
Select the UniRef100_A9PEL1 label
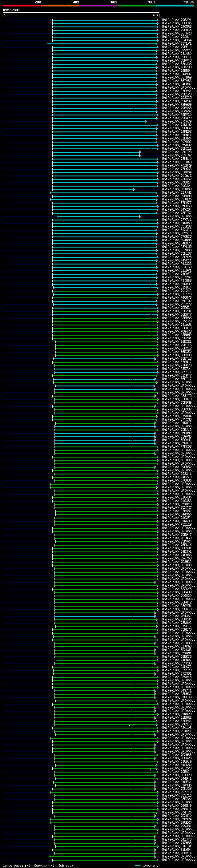(x=176, y=57)
